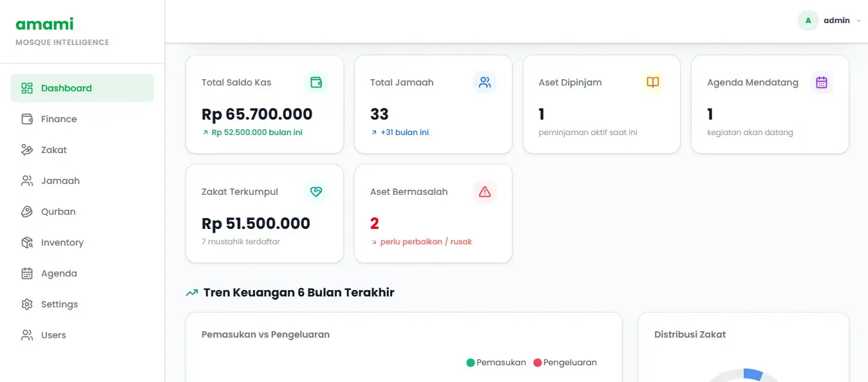Click the Inventory package icon in sidebar
Screen dimensions: 868x382
(27, 242)
